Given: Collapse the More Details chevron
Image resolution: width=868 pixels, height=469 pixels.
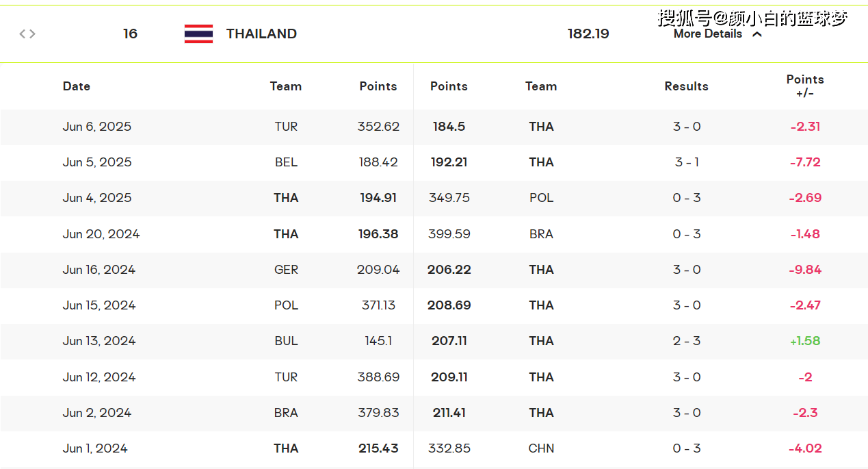Looking at the screenshot, I should pyautogui.click(x=757, y=34).
